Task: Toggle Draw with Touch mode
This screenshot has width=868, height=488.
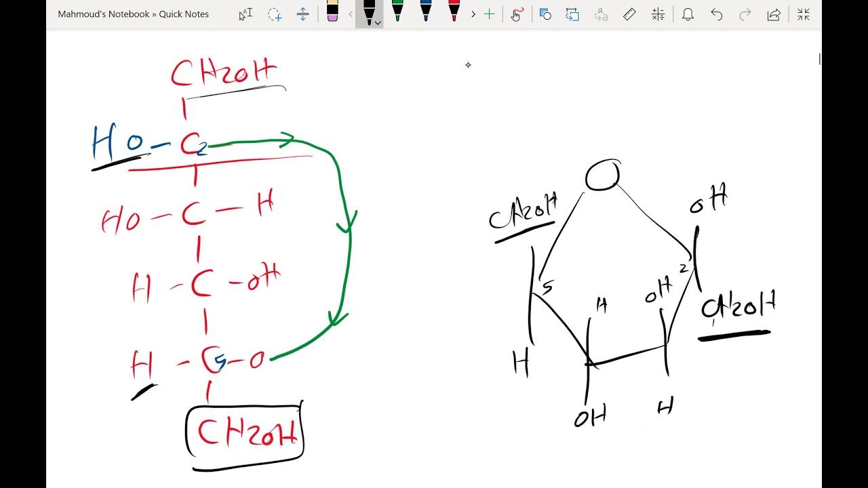Action: point(517,14)
